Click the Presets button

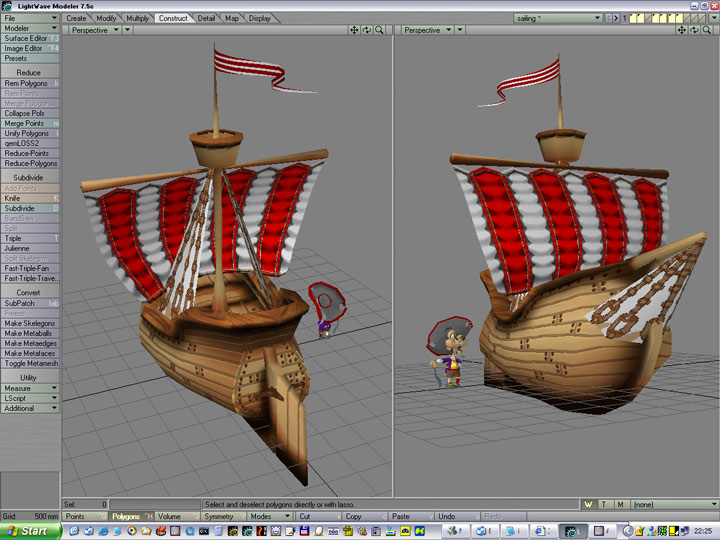[30, 58]
